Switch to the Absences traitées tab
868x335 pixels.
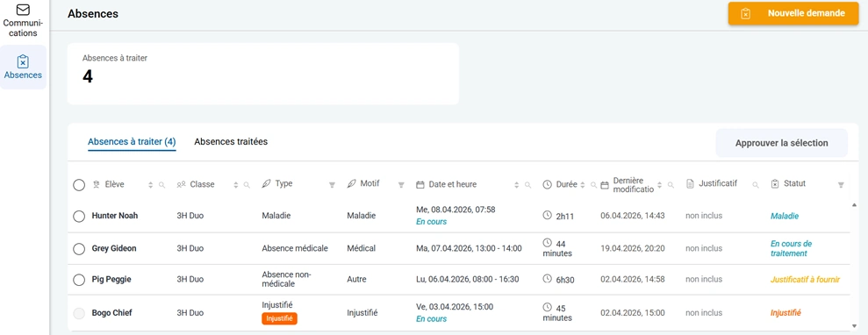click(x=231, y=141)
